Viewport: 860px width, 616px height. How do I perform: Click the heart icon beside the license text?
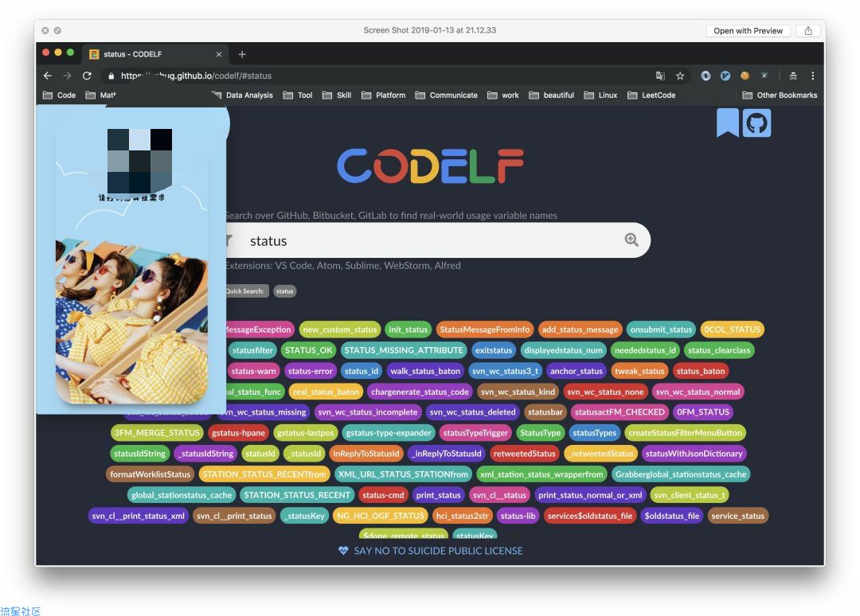[x=343, y=550]
